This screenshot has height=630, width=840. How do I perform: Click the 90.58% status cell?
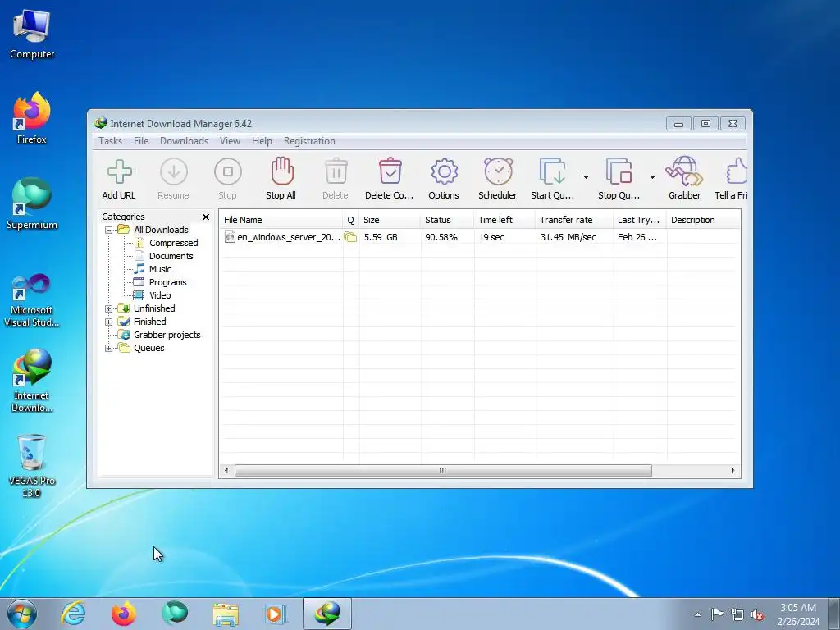pos(441,237)
